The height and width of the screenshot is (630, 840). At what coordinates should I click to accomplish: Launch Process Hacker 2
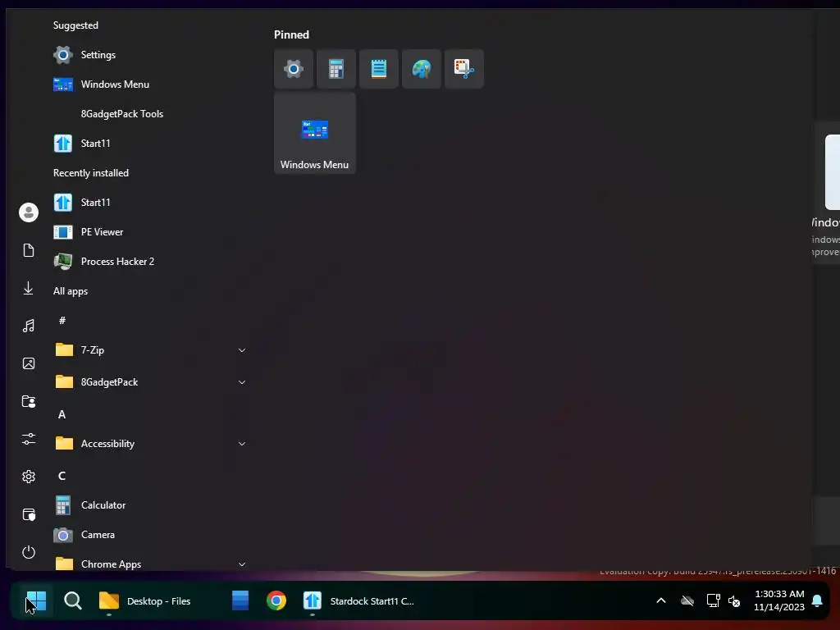point(150,262)
